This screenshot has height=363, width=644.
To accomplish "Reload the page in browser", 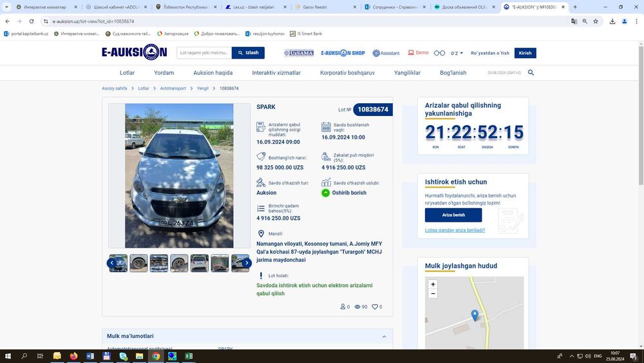I will 31,21.
